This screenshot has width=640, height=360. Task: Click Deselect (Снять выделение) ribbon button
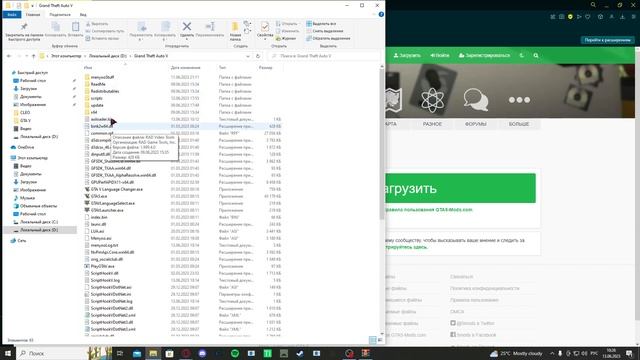click(324, 31)
